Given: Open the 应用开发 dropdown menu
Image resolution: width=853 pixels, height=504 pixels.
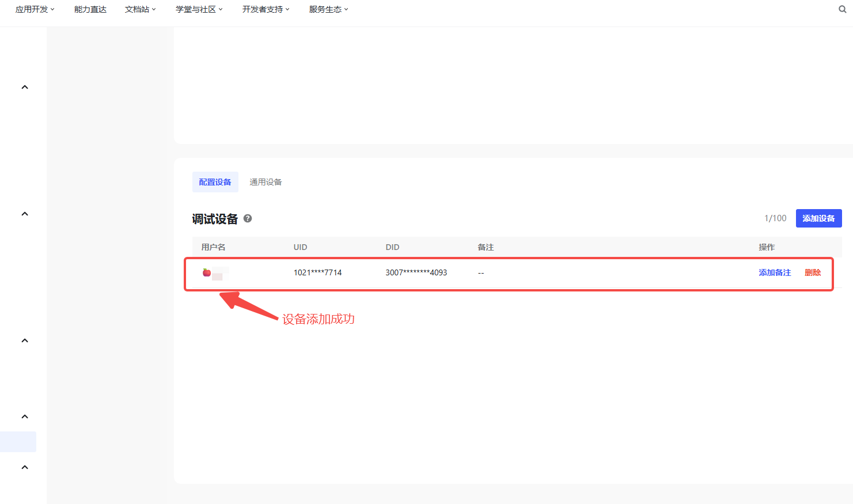Looking at the screenshot, I should coord(35,9).
